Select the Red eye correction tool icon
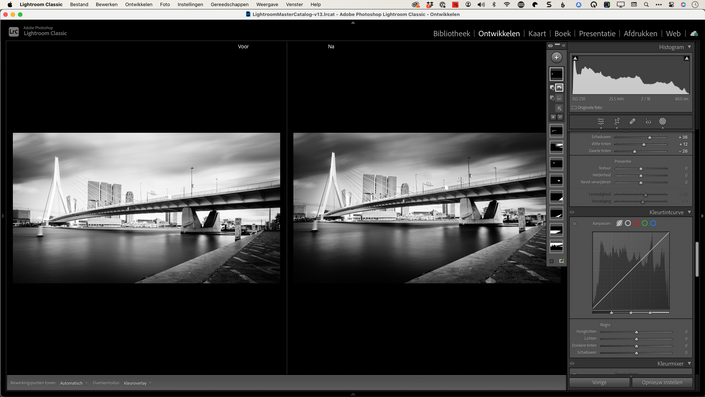Screen dimensions: 705x397 pyautogui.click(x=648, y=121)
